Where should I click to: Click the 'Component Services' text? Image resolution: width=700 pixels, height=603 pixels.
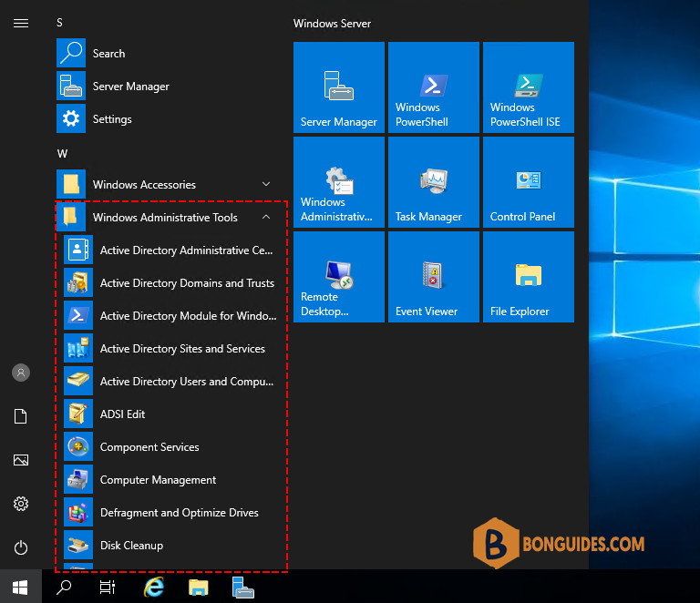point(149,447)
